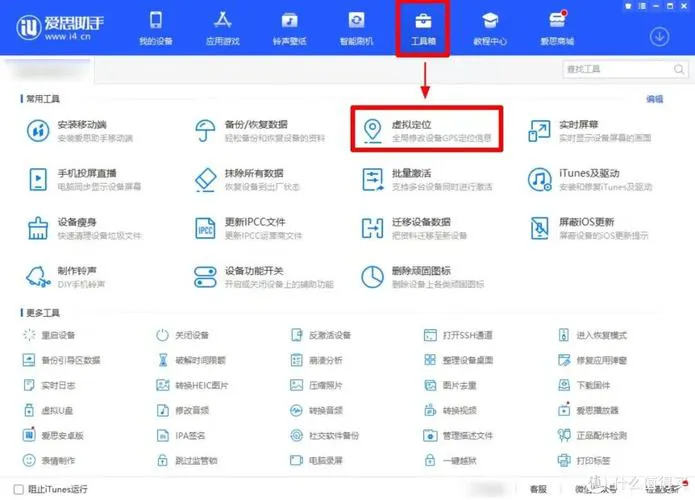
Task: Open 爱思商城 store tab
Action: pyautogui.click(x=557, y=28)
